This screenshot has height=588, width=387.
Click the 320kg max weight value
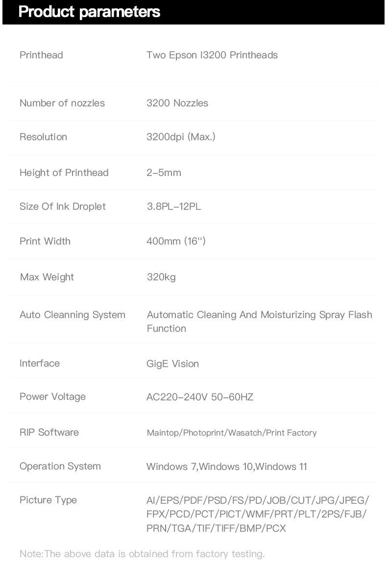[161, 277]
